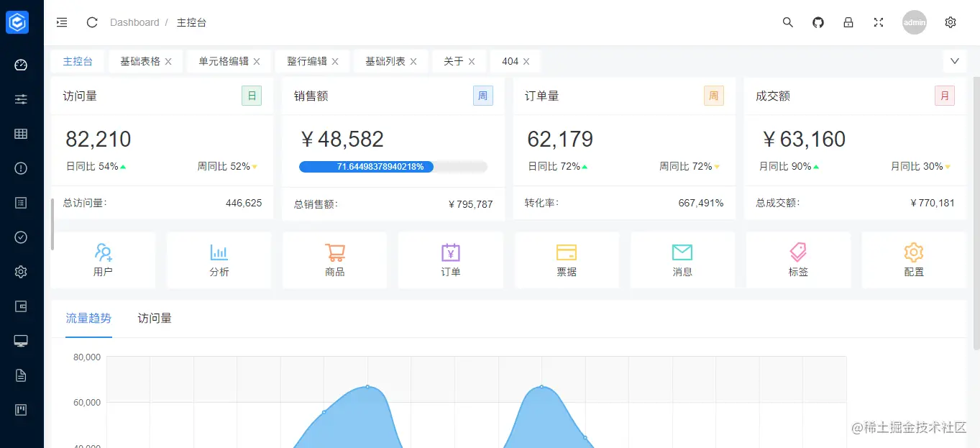Open the gear sidebar menu icon
Screen dimensions: 980x448
click(21, 272)
